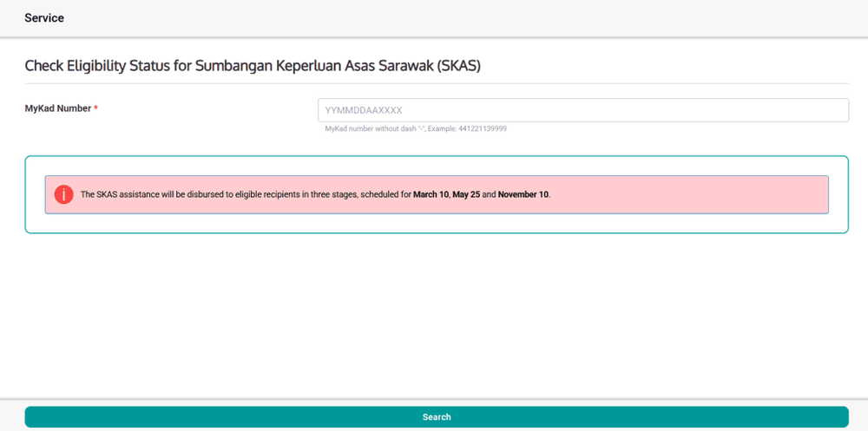This screenshot has height=431, width=868.
Task: Click the red info icon in the alert
Action: [x=63, y=195]
